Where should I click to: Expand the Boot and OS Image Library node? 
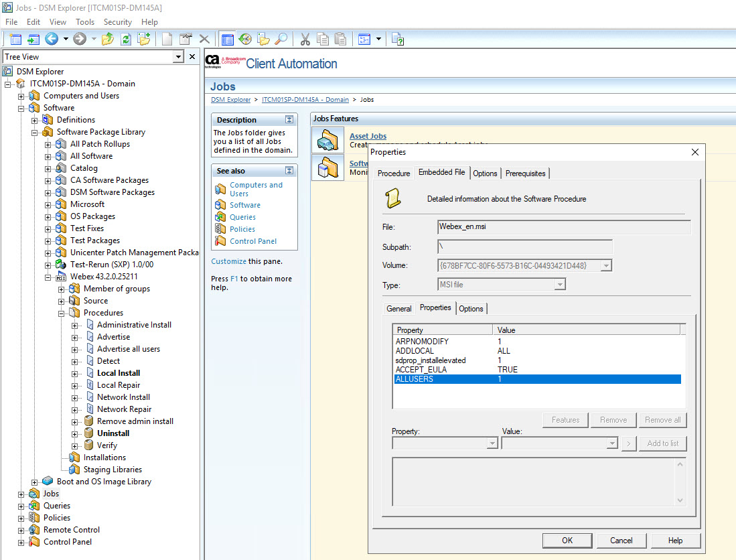(34, 482)
